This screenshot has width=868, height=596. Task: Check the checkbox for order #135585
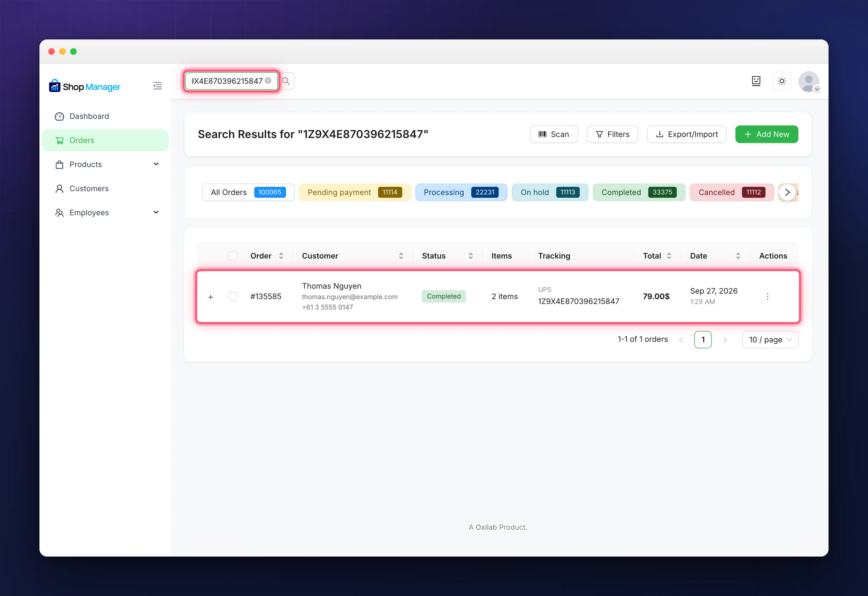coord(233,297)
